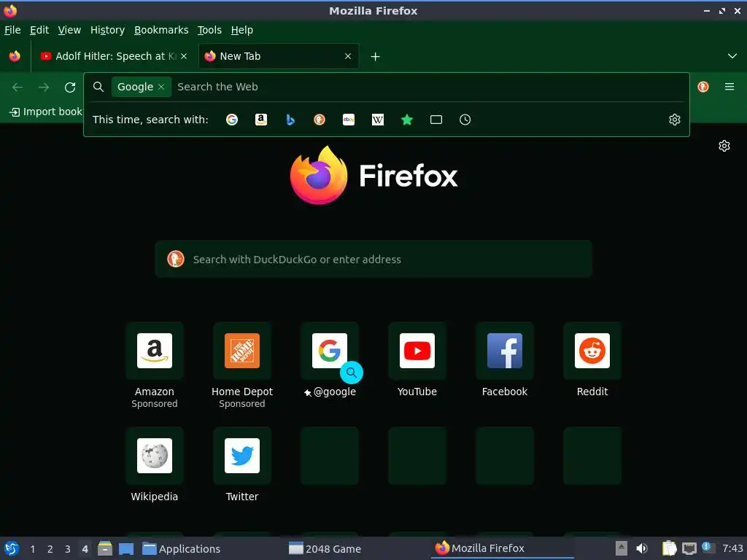Click the Import bookmarks button
Viewport: 747px width, 560px height.
click(x=46, y=112)
